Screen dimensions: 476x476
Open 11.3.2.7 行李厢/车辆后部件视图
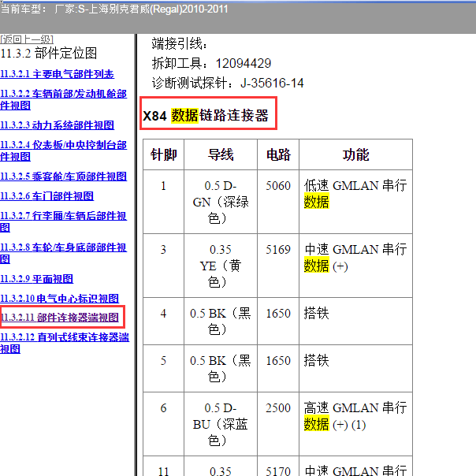(x=64, y=221)
